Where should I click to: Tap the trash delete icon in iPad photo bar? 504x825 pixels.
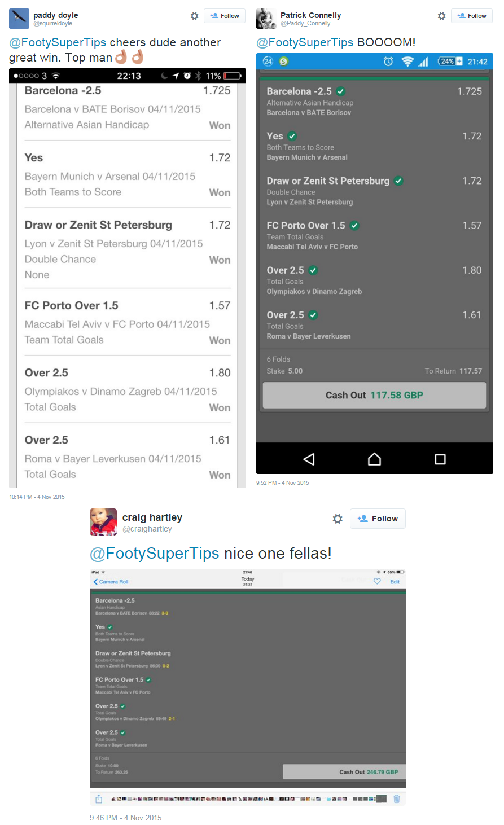coord(396,798)
